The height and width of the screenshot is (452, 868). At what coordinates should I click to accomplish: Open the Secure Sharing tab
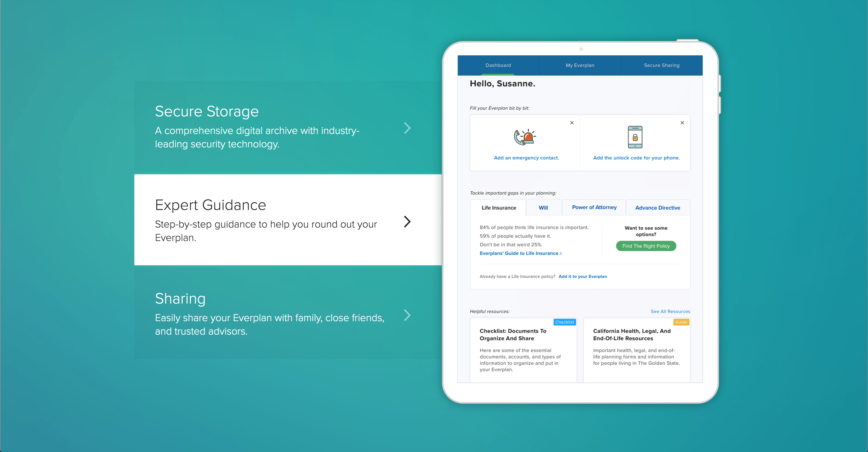(x=661, y=65)
